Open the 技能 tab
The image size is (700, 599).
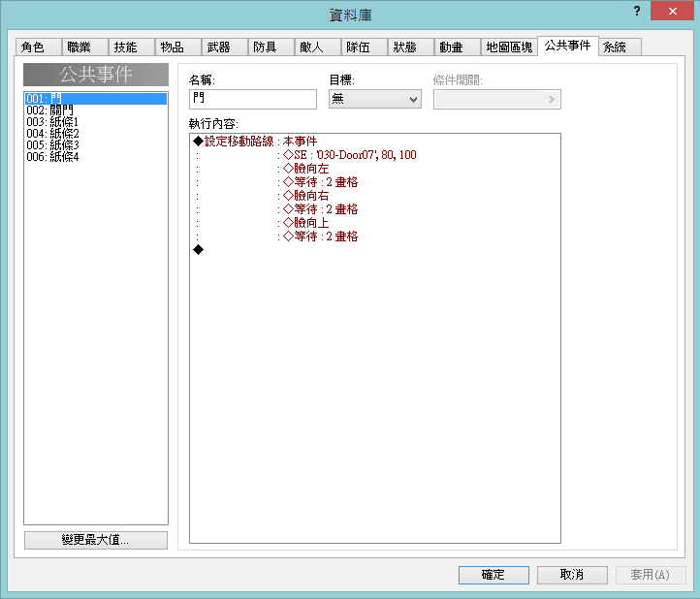pos(126,47)
